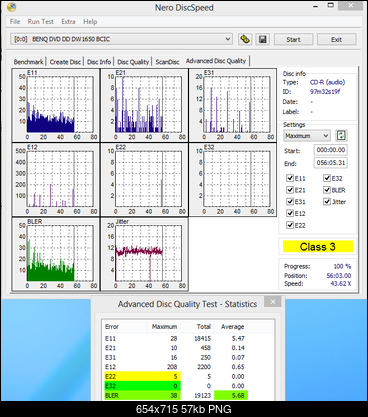Click the Start button
The image size is (368, 417).
293,39
